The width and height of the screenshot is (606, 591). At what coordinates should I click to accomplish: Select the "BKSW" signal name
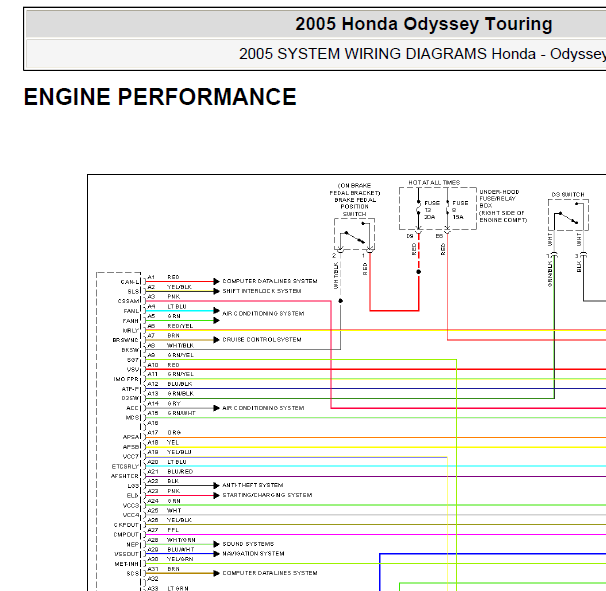pyautogui.click(x=130, y=350)
